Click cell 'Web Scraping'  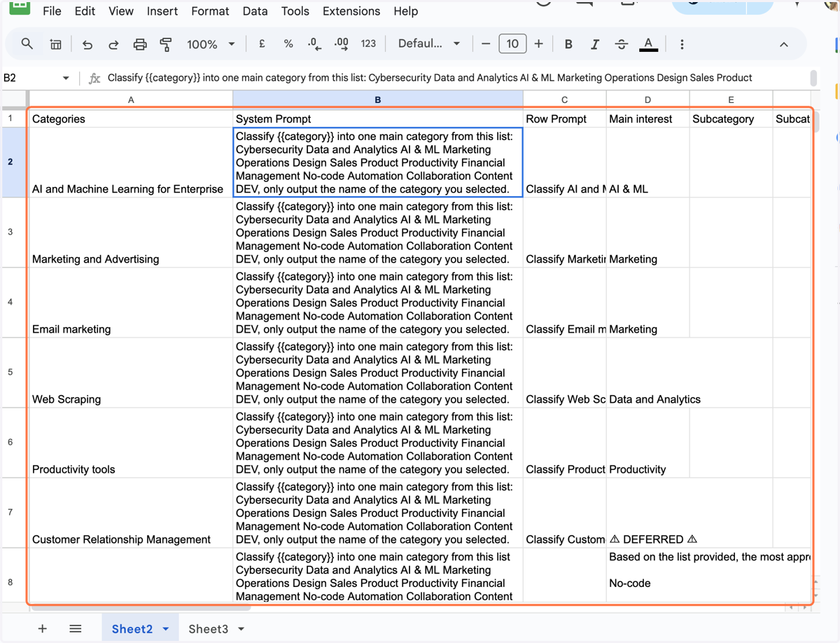point(131,372)
